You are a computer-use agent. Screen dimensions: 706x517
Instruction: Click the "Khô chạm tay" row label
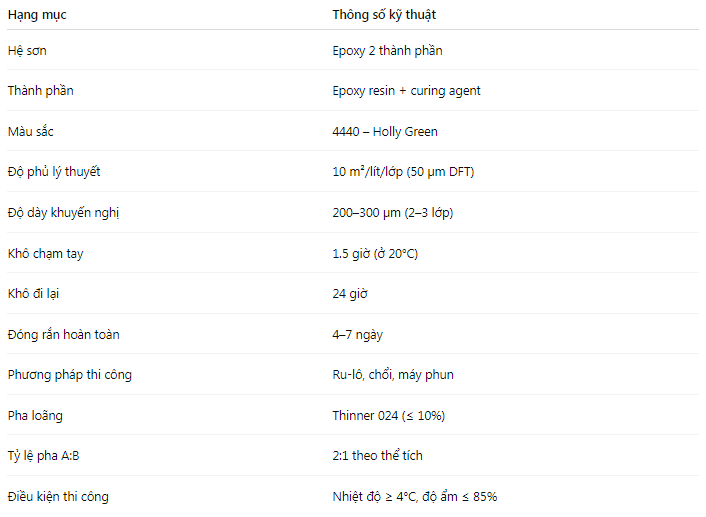(45, 254)
